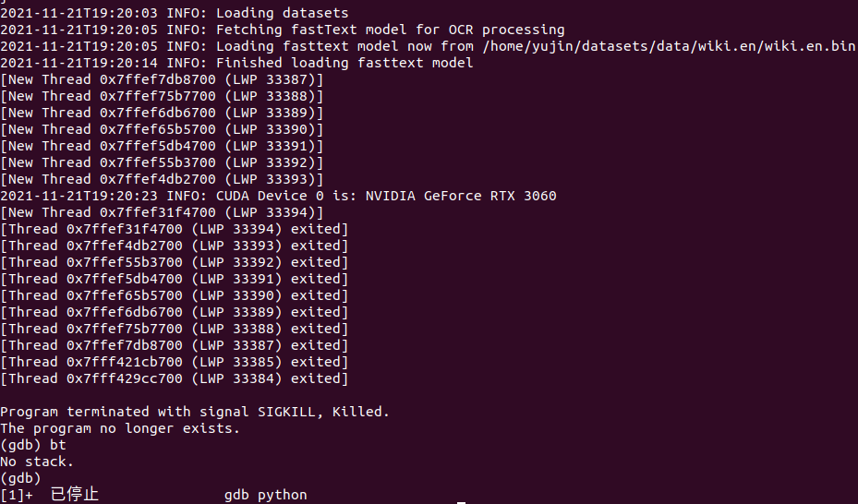Click the Thread LWP 33394 exited line
The image size is (858, 504).
click(175, 229)
